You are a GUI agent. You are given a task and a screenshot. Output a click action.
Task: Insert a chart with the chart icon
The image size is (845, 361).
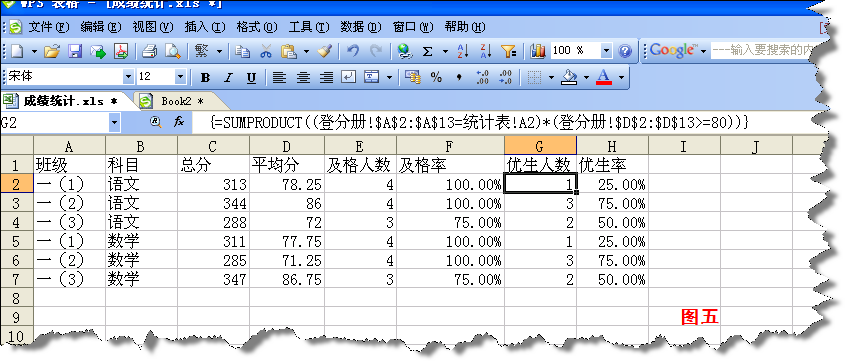pyautogui.click(x=537, y=51)
